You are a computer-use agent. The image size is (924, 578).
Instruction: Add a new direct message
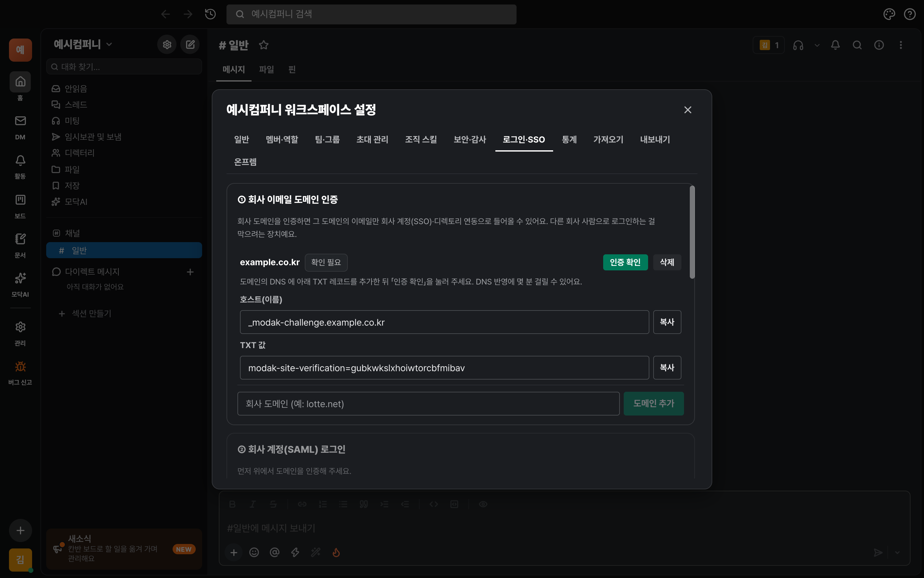tap(190, 272)
